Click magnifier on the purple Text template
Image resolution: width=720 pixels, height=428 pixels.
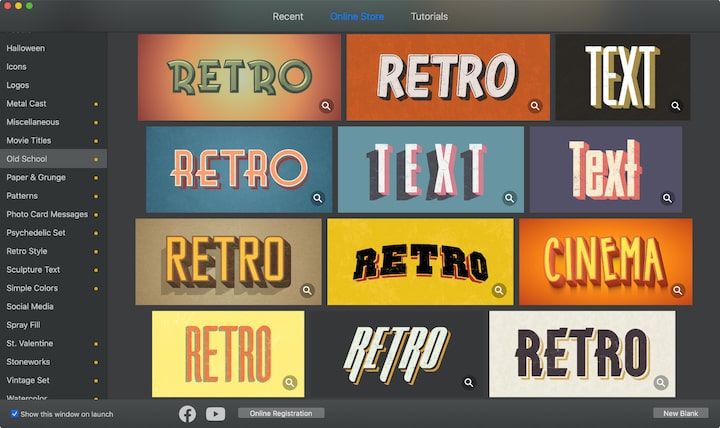click(x=667, y=198)
